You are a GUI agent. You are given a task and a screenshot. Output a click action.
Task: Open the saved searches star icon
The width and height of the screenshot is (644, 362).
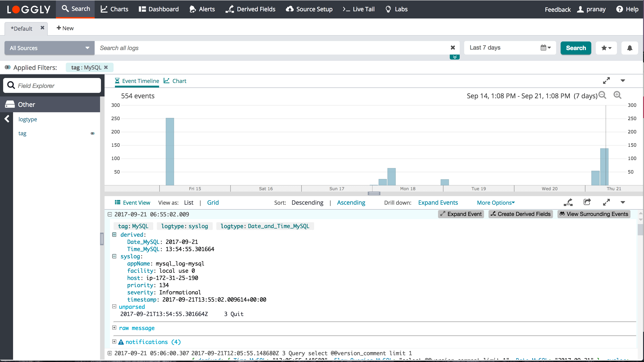pos(606,48)
